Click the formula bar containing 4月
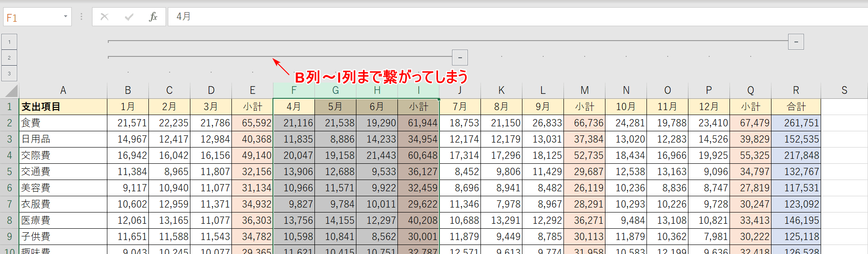 point(517,17)
